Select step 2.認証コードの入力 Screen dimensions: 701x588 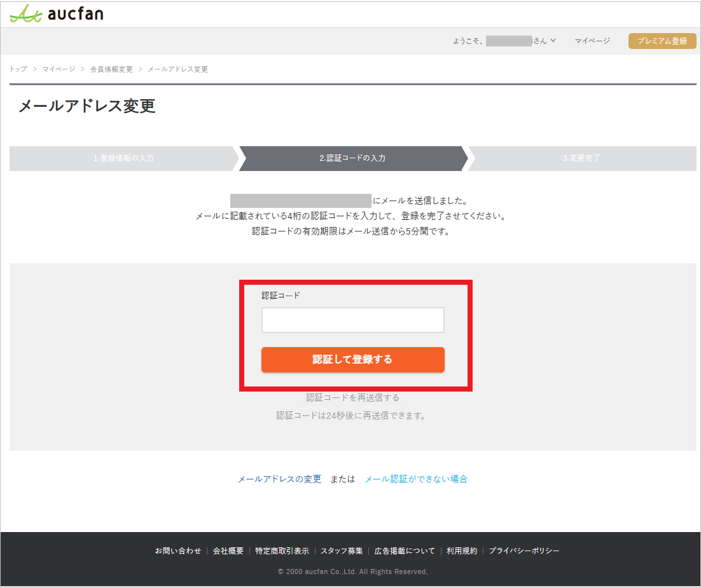point(352,158)
